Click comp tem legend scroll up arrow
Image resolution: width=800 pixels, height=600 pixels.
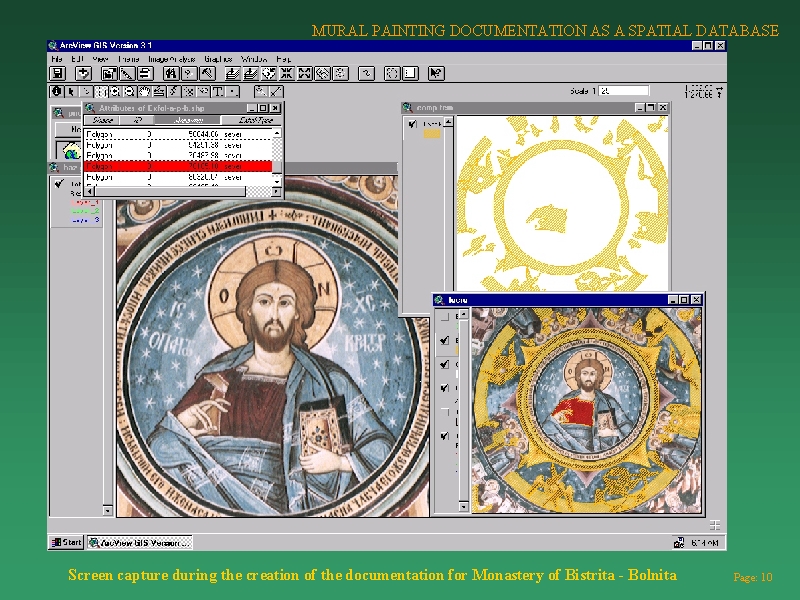click(448, 122)
